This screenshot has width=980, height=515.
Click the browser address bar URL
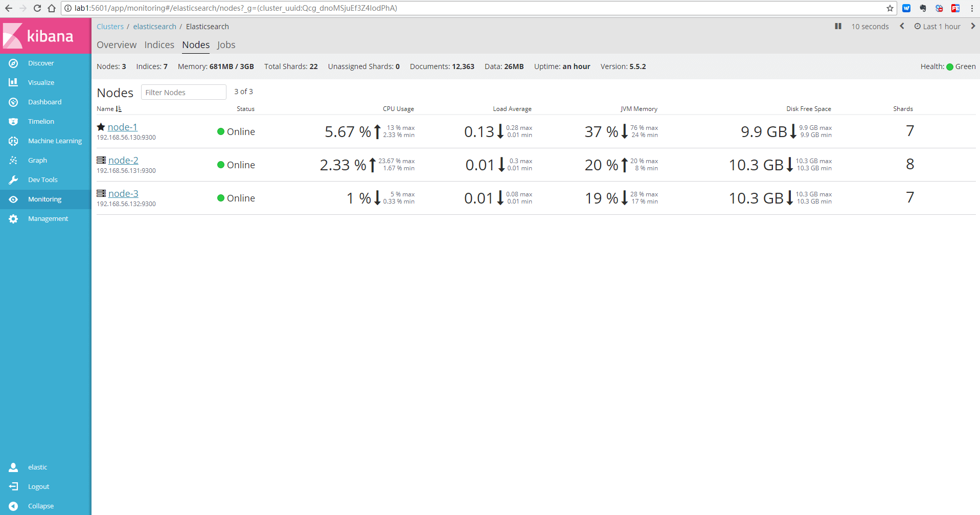point(236,8)
